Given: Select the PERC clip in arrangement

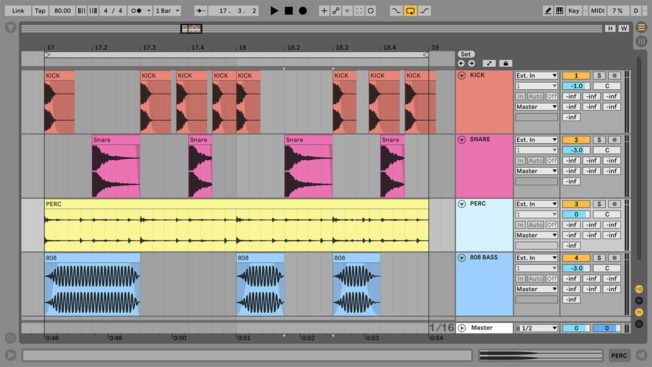Looking at the screenshot, I should tap(236, 225).
